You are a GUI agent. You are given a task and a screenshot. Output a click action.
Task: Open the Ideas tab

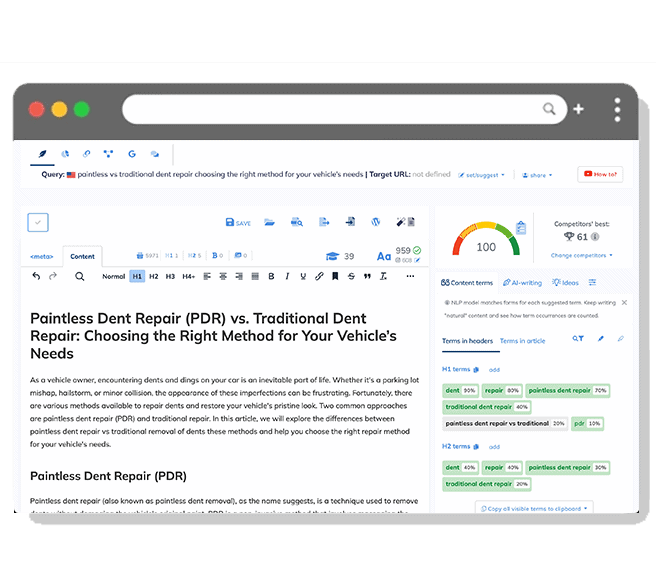click(565, 283)
